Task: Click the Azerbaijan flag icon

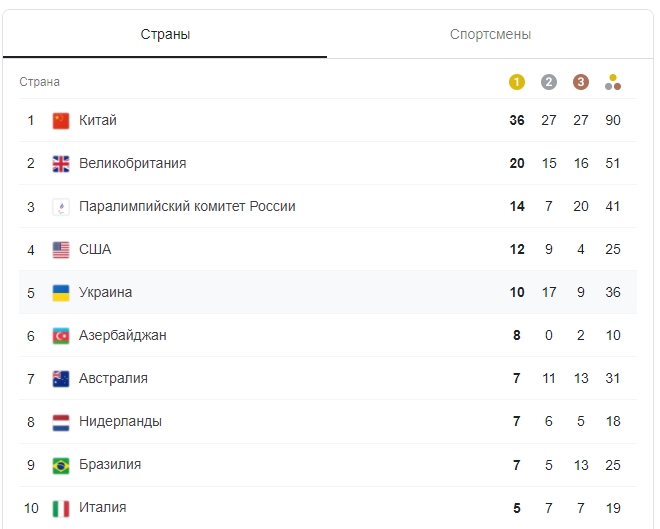Action: click(61, 336)
